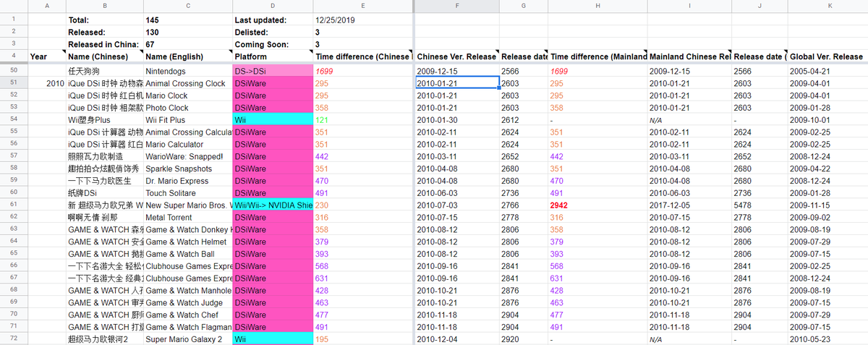
Task: Click the 'Dr. Mario Express' cell
Action: 188,181
